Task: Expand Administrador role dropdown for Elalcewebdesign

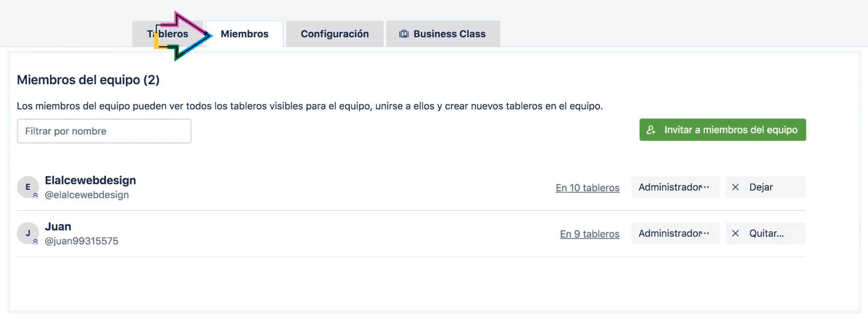Action: tap(675, 187)
